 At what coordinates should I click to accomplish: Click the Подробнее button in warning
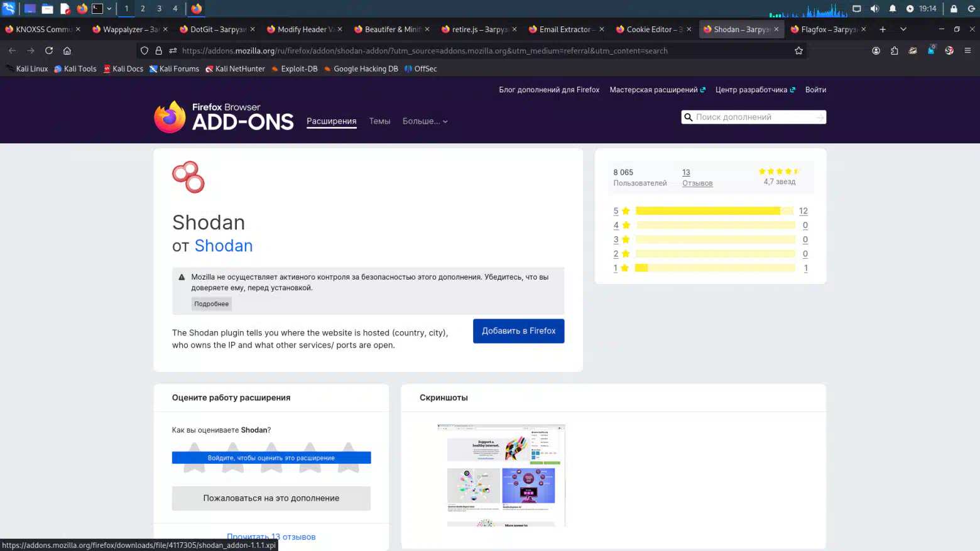(x=212, y=303)
